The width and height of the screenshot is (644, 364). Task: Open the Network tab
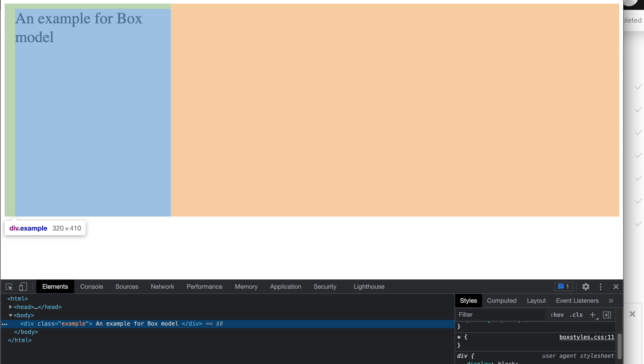click(x=162, y=287)
